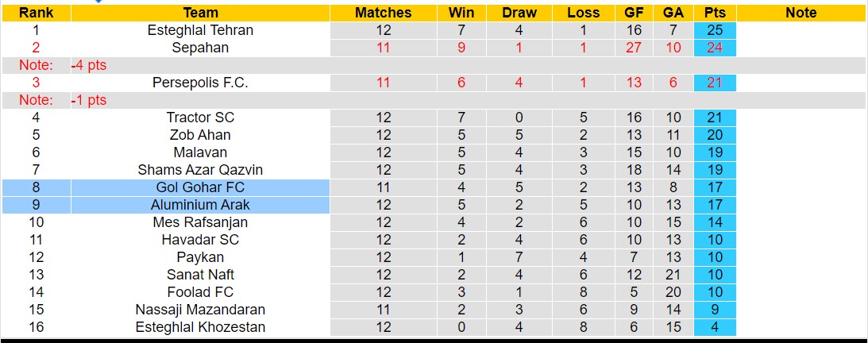The image size is (868, 343).
Task: Click the Loss column header
Action: pyautogui.click(x=584, y=13)
